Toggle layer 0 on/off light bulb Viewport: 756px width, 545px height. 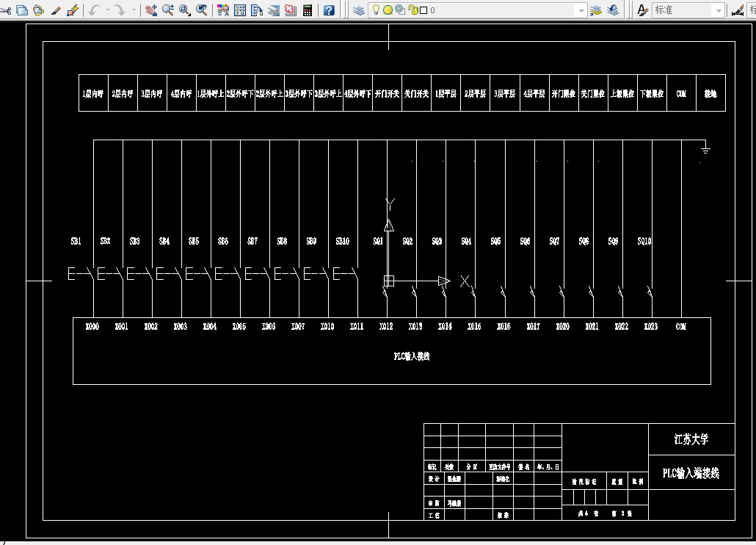coord(376,10)
